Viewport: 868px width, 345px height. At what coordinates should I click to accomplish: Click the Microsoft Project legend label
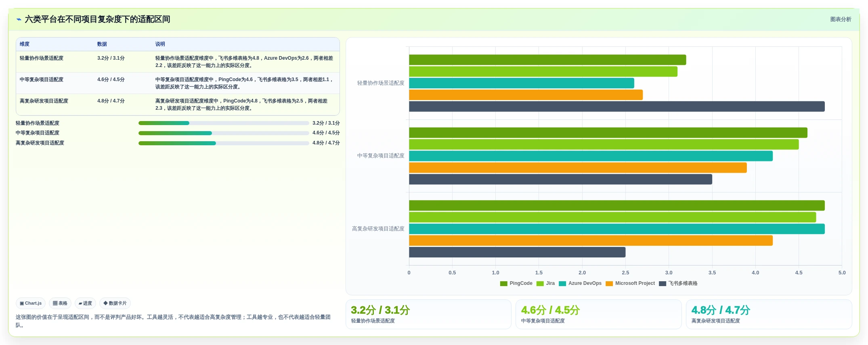(635, 283)
